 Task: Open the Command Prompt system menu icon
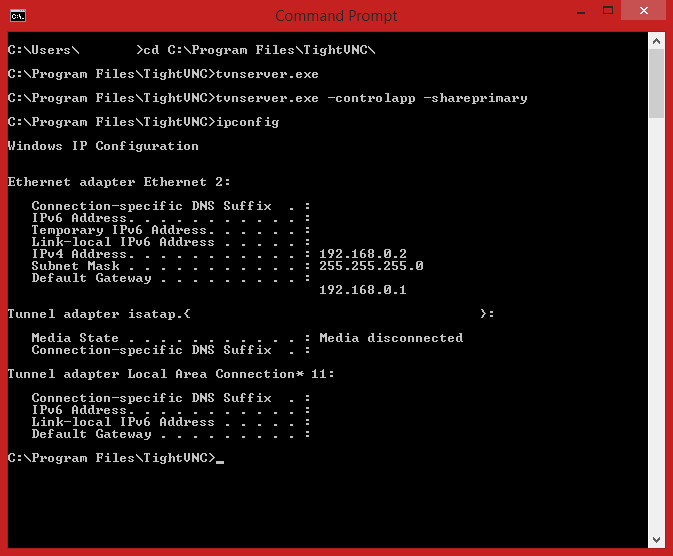(x=17, y=15)
